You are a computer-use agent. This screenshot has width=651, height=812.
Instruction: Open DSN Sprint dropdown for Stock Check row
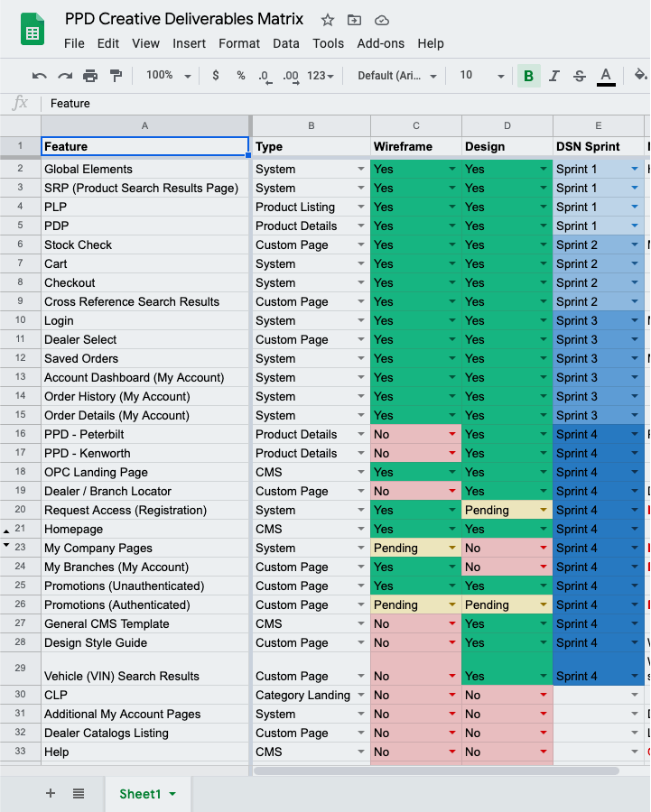coord(635,245)
